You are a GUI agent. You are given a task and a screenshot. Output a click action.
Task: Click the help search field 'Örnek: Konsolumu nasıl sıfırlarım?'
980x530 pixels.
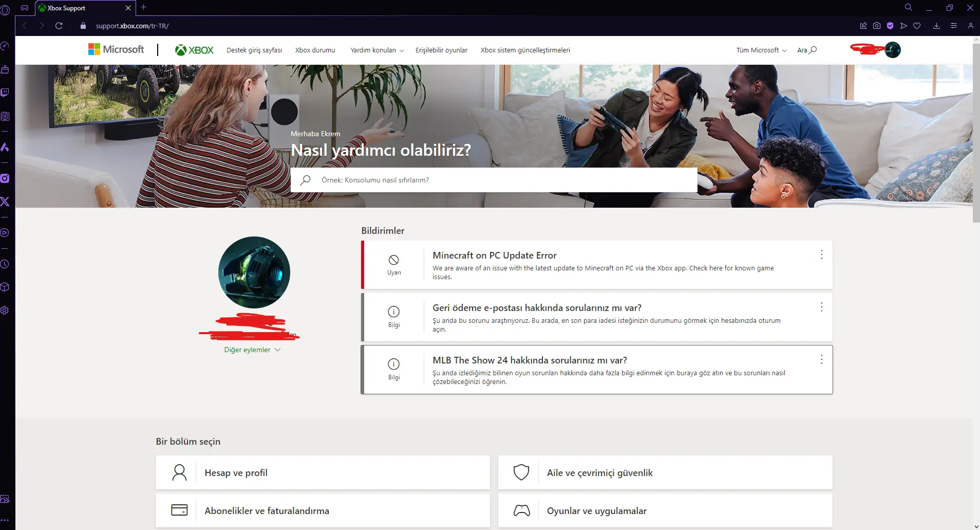coord(494,180)
